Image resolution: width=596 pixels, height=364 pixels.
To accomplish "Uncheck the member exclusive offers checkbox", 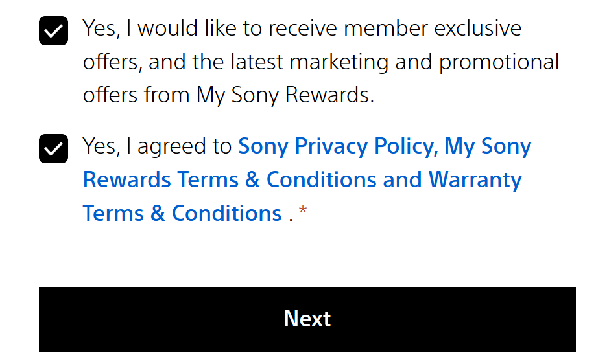I will [53, 32].
